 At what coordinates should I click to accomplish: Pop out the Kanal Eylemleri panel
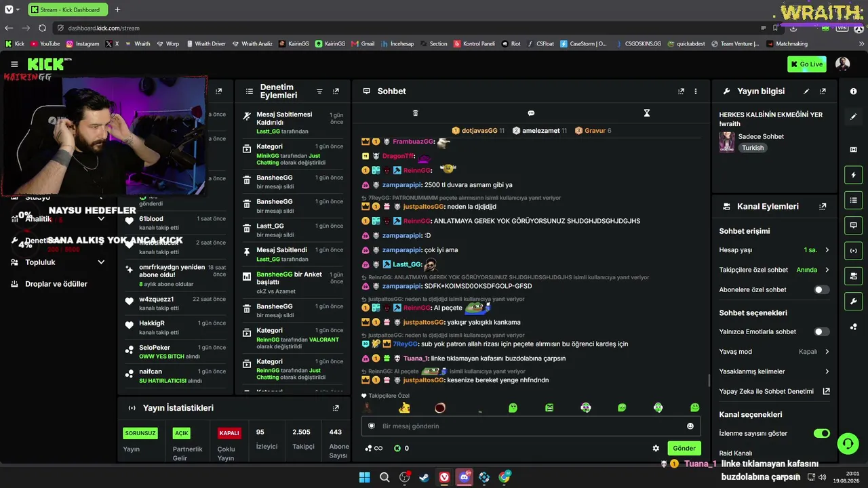pyautogui.click(x=823, y=207)
